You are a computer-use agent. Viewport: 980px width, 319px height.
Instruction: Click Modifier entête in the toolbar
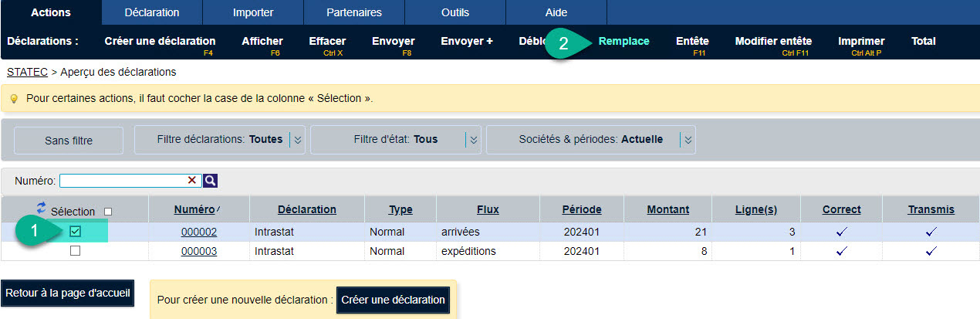click(x=773, y=42)
